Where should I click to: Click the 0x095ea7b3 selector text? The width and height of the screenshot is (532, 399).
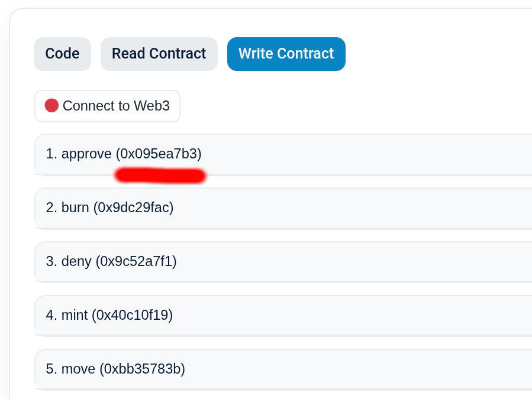point(159,154)
